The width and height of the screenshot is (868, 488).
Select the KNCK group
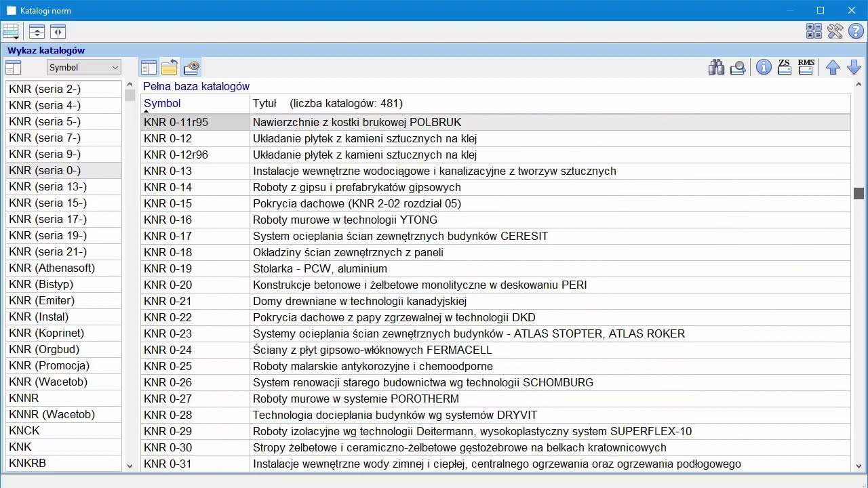64,430
